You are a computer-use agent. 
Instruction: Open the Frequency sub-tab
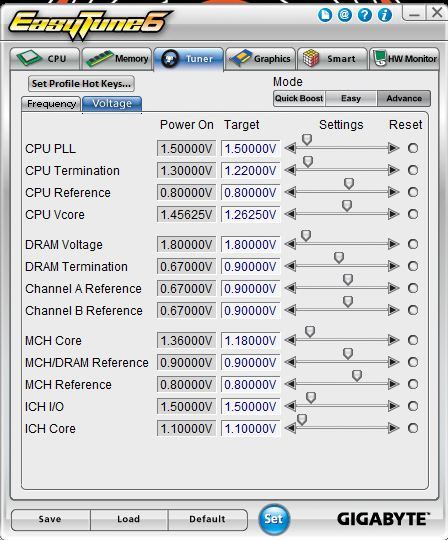pyautogui.click(x=51, y=104)
